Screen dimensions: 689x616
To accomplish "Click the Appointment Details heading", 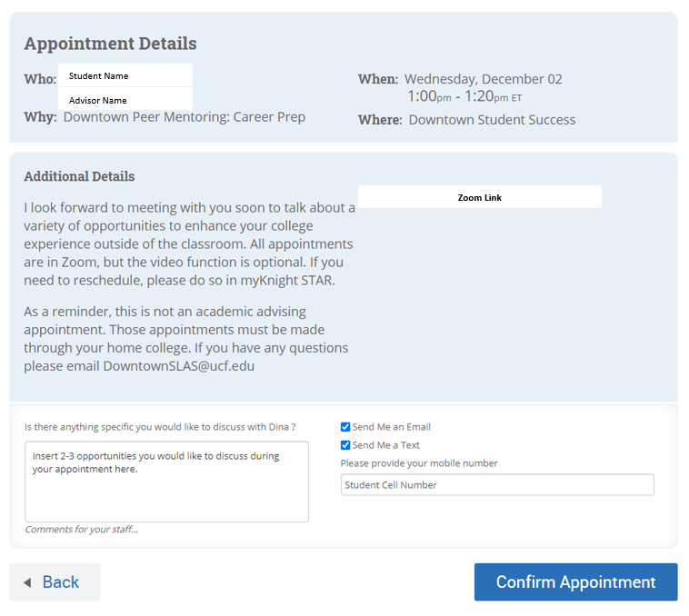I will tap(110, 44).
